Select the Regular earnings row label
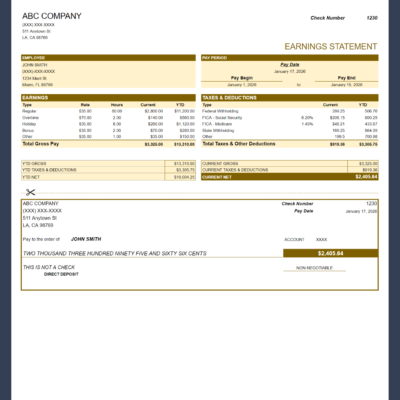The width and height of the screenshot is (400, 400). click(x=29, y=111)
